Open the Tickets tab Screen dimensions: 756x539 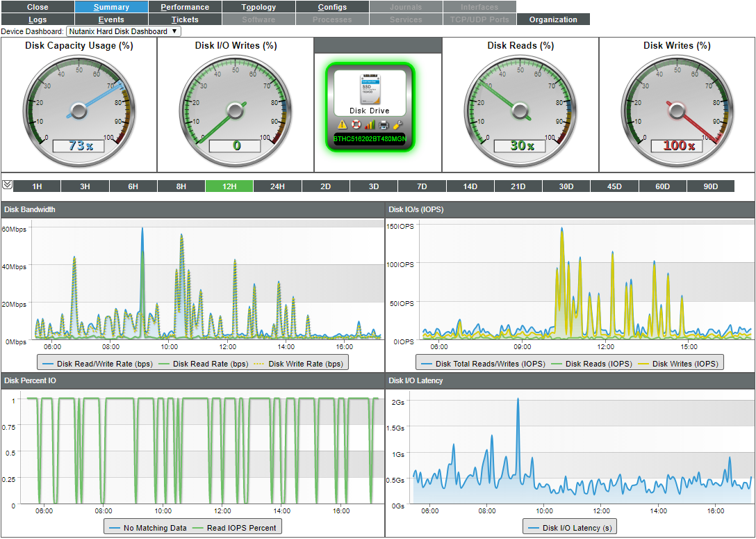coord(185,19)
